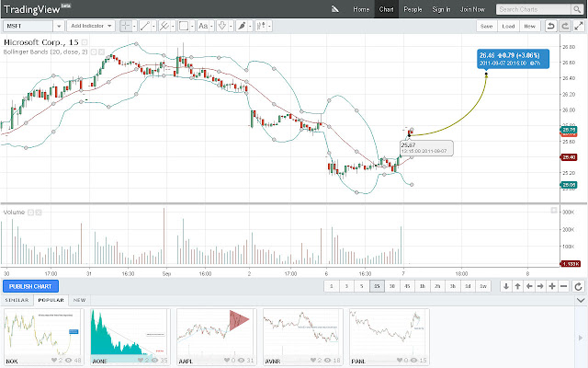
Task: Click the Load button
Action: point(508,26)
